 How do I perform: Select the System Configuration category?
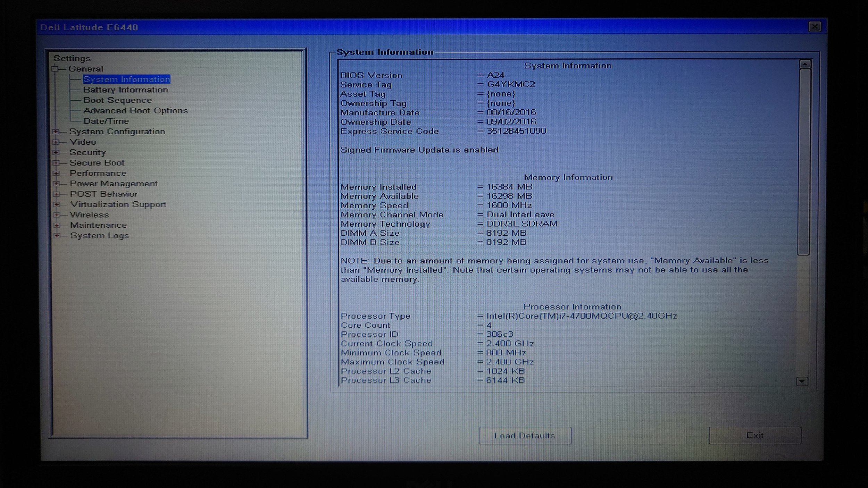(117, 132)
